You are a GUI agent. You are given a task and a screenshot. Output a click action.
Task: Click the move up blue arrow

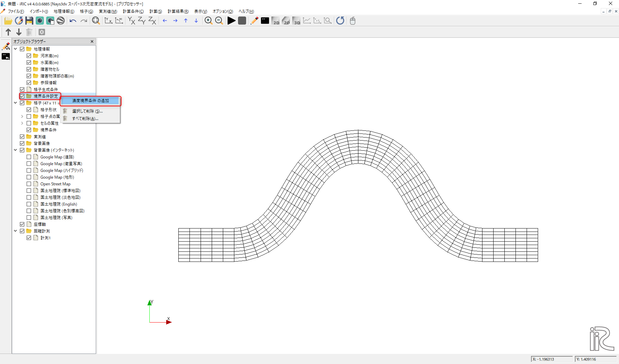tap(186, 21)
